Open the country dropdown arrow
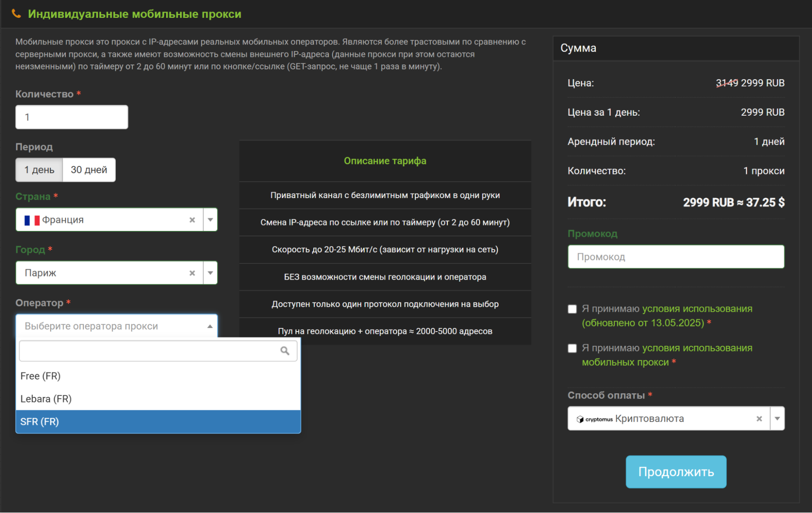Screen dimensions: 812x513 pyautogui.click(x=210, y=220)
